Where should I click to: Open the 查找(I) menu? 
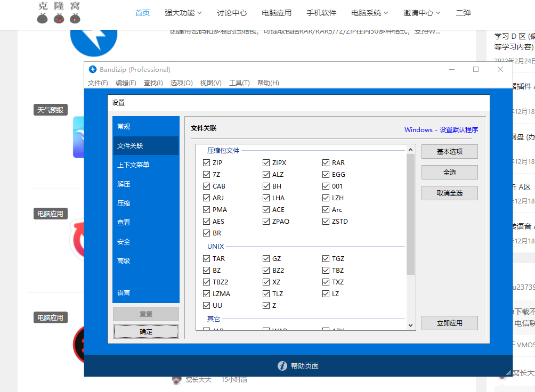[x=153, y=83]
